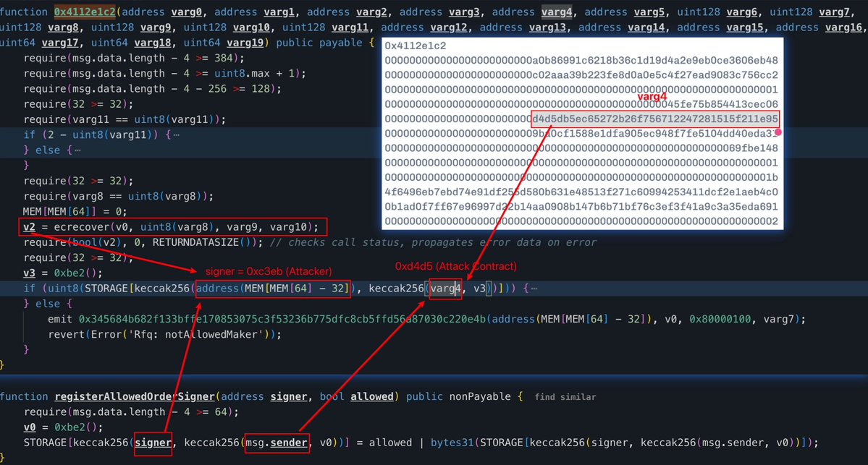Click the v2 variable in the ecrecover assignment
868x465 pixels.
point(29,227)
